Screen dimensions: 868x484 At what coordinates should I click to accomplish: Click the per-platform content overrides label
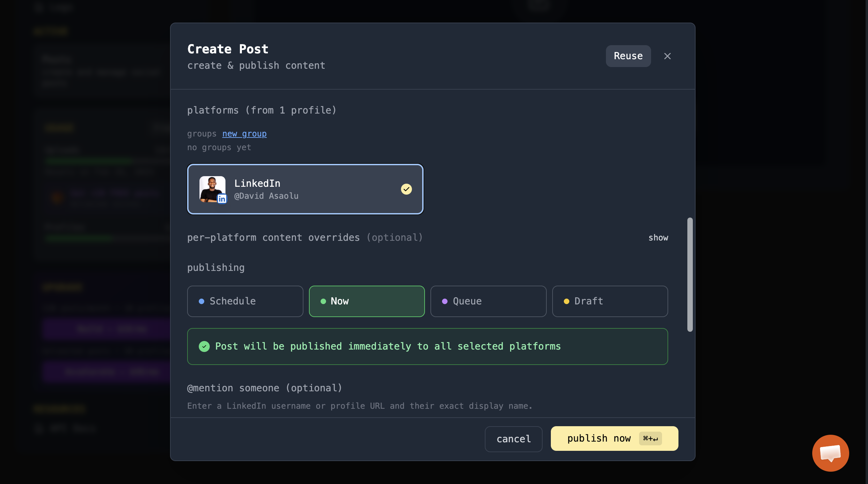pyautogui.click(x=273, y=238)
